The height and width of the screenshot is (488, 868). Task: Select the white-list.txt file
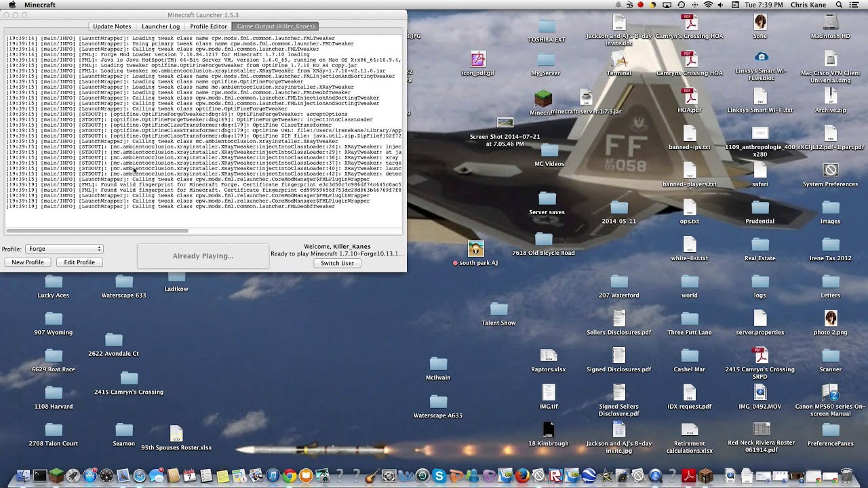click(x=689, y=249)
